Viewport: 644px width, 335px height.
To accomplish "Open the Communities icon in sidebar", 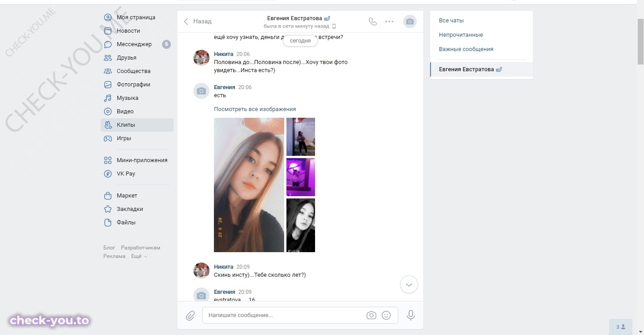I will (x=108, y=71).
